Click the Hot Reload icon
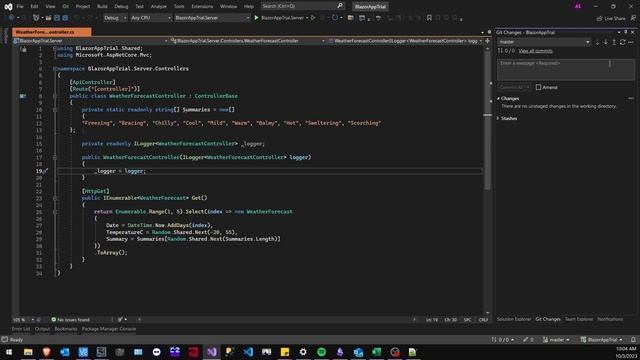This screenshot has width=640, height=360. pyautogui.click(x=335, y=18)
